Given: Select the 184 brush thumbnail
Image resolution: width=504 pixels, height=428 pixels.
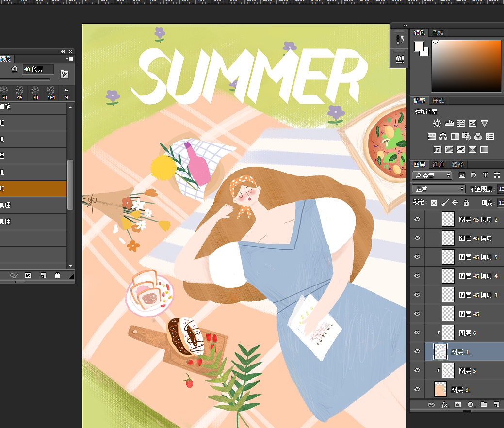Looking at the screenshot, I should 51,93.
